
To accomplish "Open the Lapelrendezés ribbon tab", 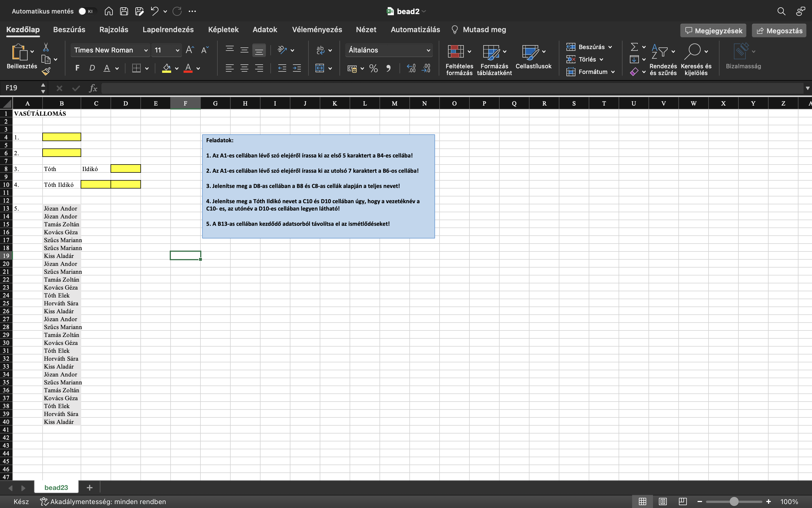I will tap(168, 30).
